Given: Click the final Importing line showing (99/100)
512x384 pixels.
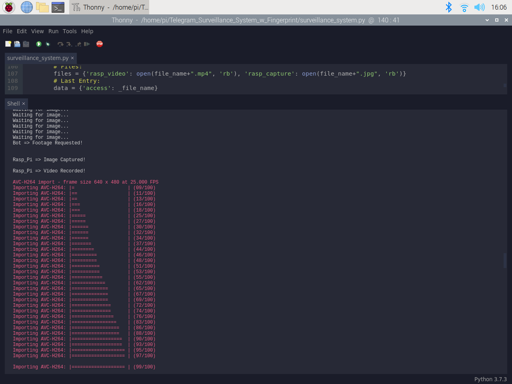Looking at the screenshot, I should [84, 367].
